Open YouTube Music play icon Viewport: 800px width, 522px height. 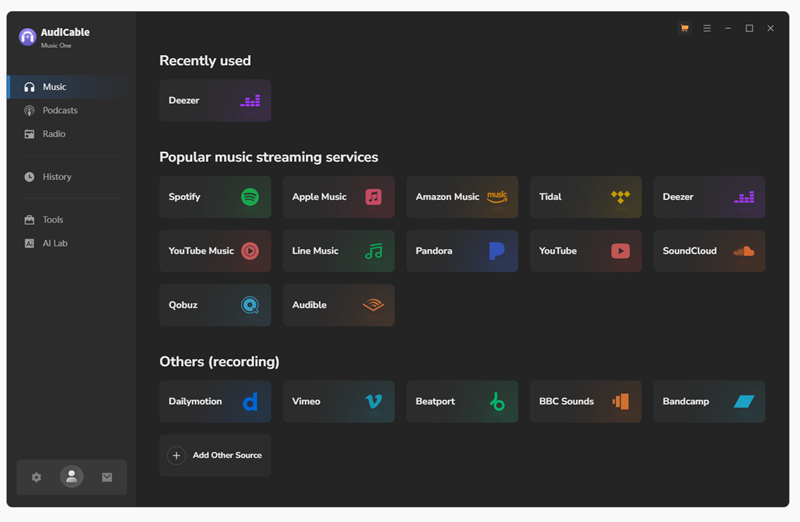coord(250,251)
